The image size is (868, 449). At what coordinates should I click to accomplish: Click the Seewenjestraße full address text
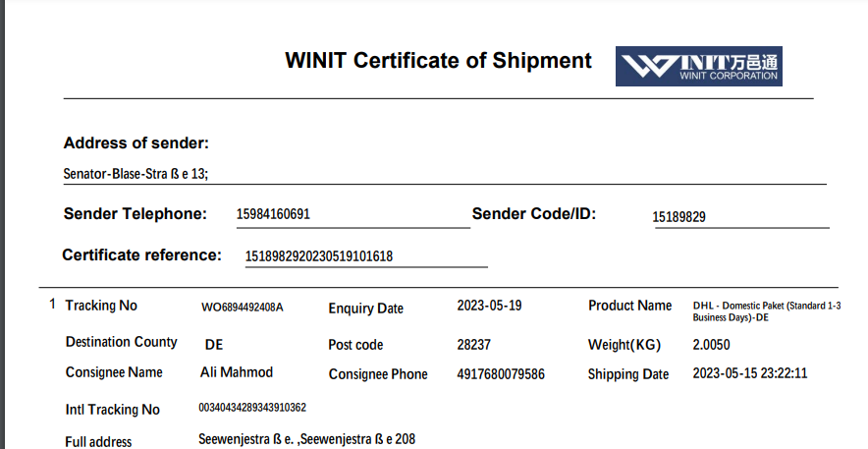point(306,439)
